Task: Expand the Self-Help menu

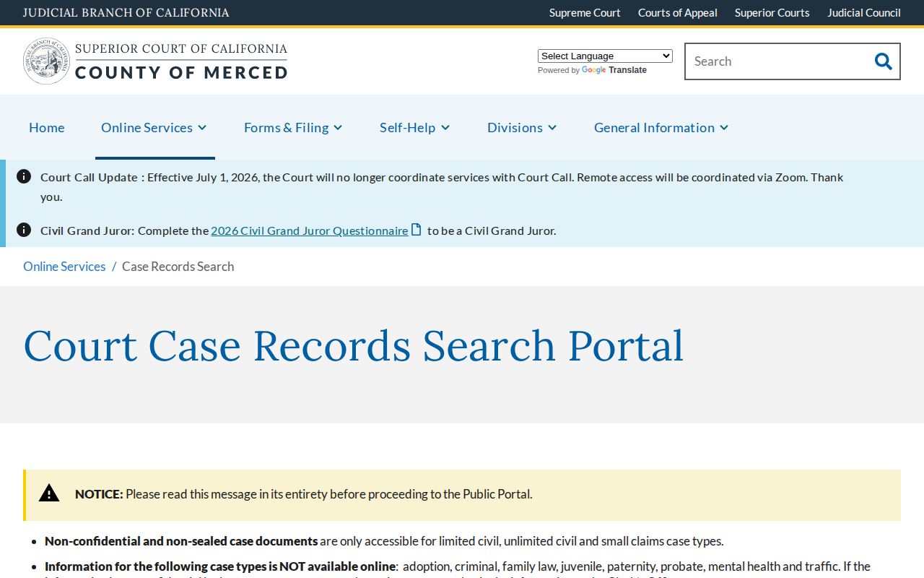Action: click(x=415, y=127)
